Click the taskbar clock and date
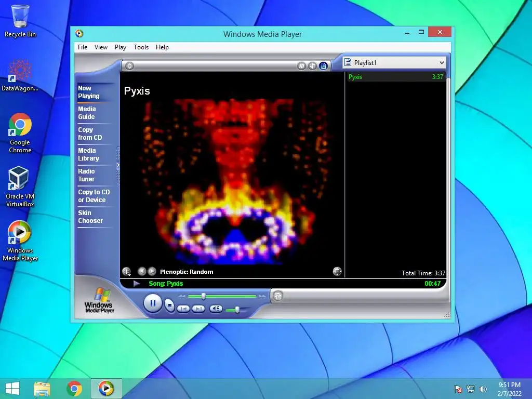The image size is (532, 399). point(509,389)
